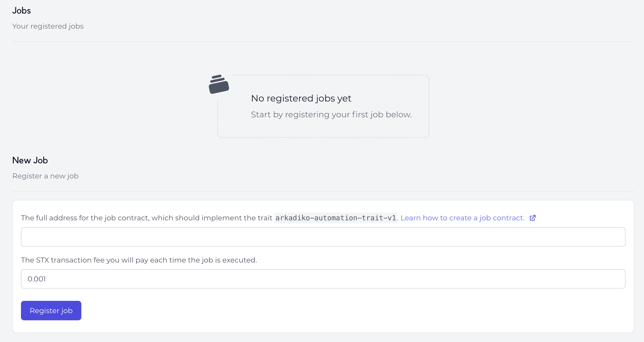Image resolution: width=644 pixels, height=342 pixels.
Task: Click into the STX transaction fee field
Action: (x=323, y=279)
